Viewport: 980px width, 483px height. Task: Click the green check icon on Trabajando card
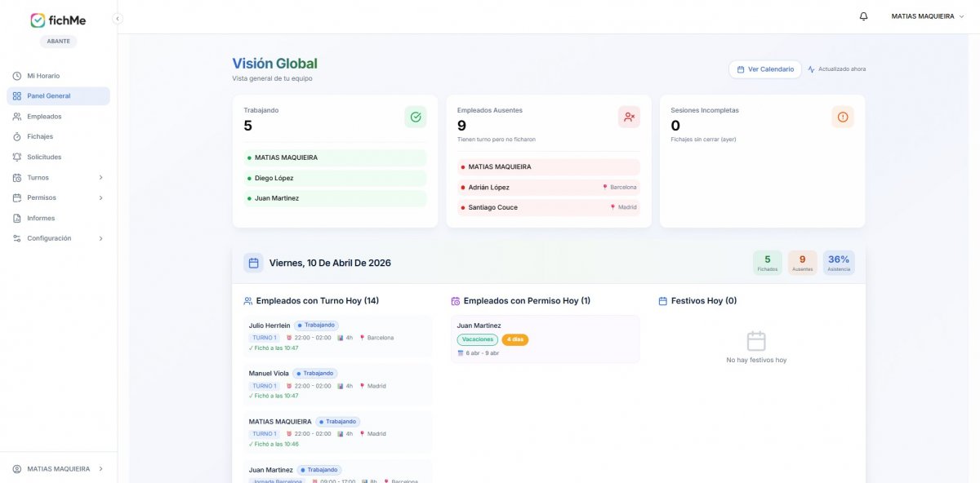point(415,117)
